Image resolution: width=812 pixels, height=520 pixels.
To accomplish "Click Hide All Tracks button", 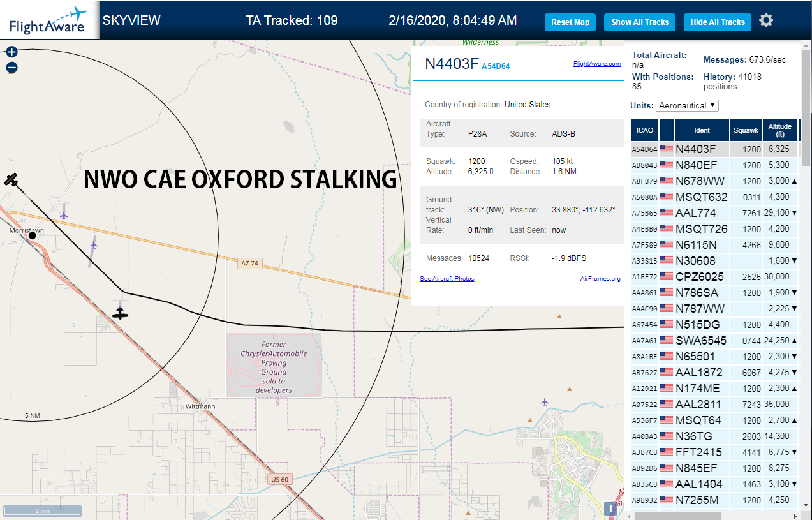I will tap(718, 22).
